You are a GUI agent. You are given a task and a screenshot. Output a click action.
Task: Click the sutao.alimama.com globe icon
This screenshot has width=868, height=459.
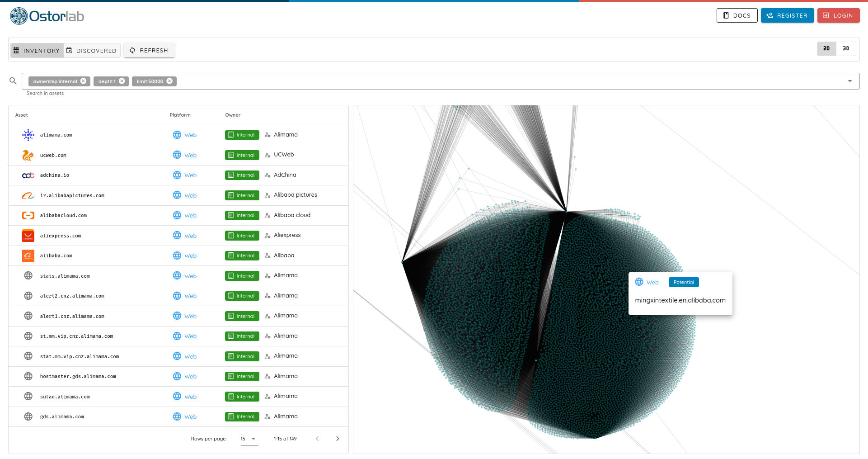tap(28, 396)
